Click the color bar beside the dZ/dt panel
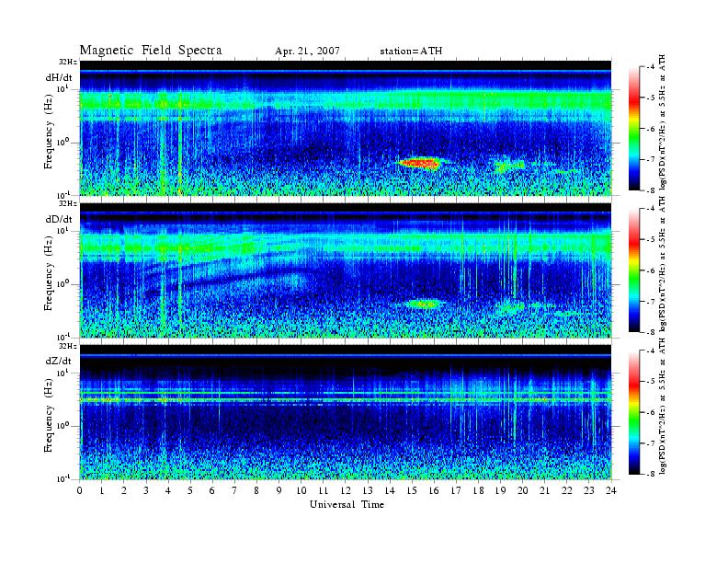This screenshot has width=728, height=563. (634, 412)
